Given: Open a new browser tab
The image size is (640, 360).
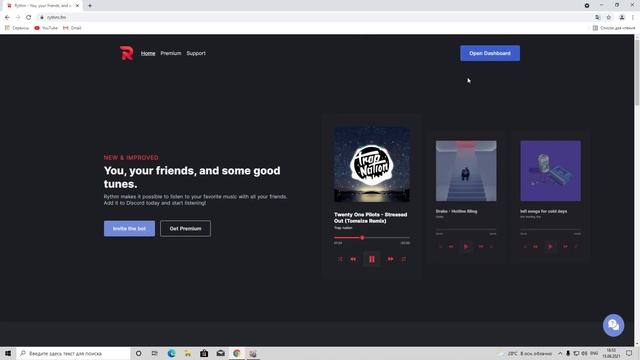Looking at the screenshot, I should [x=90, y=6].
